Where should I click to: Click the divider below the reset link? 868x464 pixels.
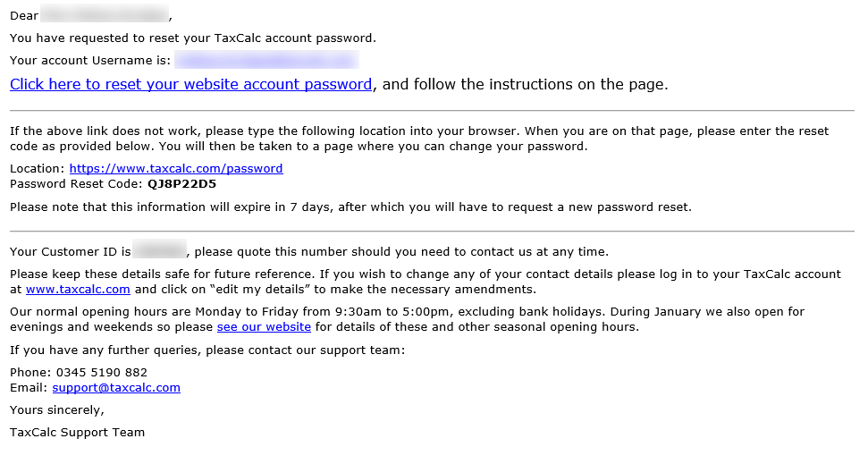(432, 111)
